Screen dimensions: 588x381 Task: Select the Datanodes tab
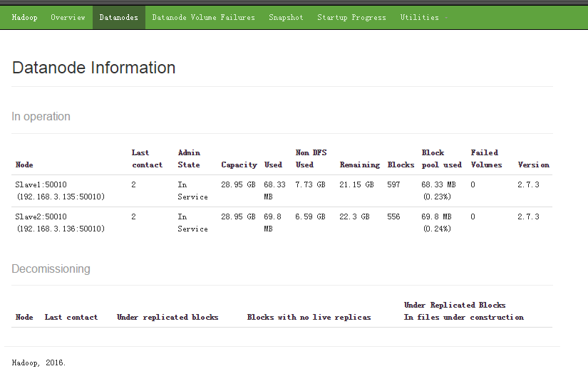pyautogui.click(x=118, y=17)
